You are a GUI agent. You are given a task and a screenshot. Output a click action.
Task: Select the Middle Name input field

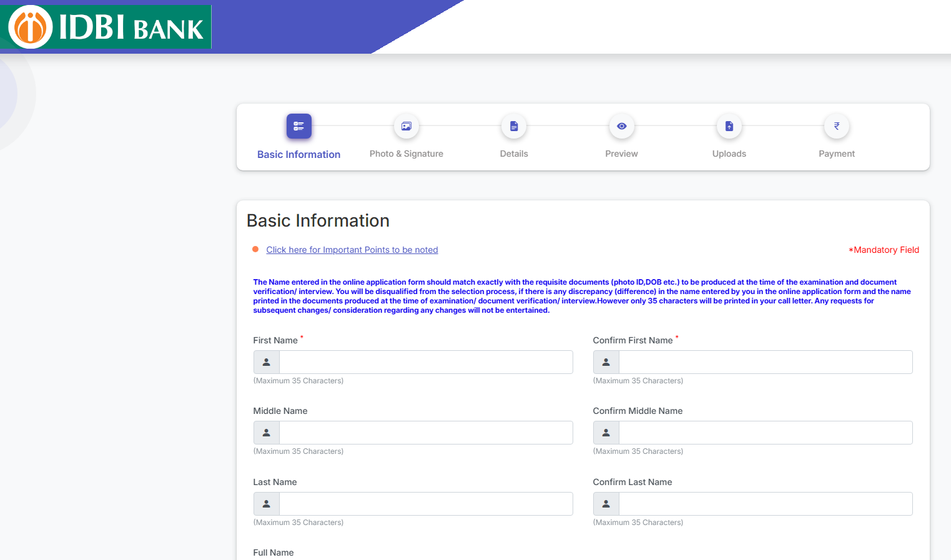pos(426,433)
